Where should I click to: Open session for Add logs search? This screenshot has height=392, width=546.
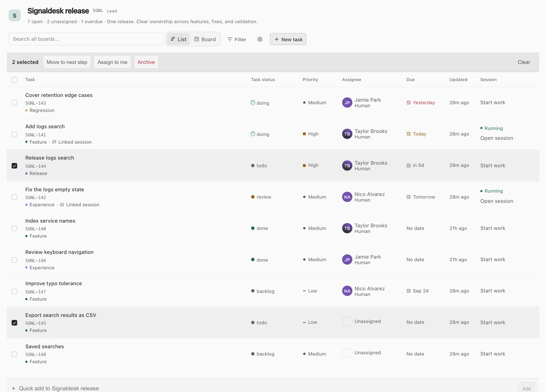496,138
